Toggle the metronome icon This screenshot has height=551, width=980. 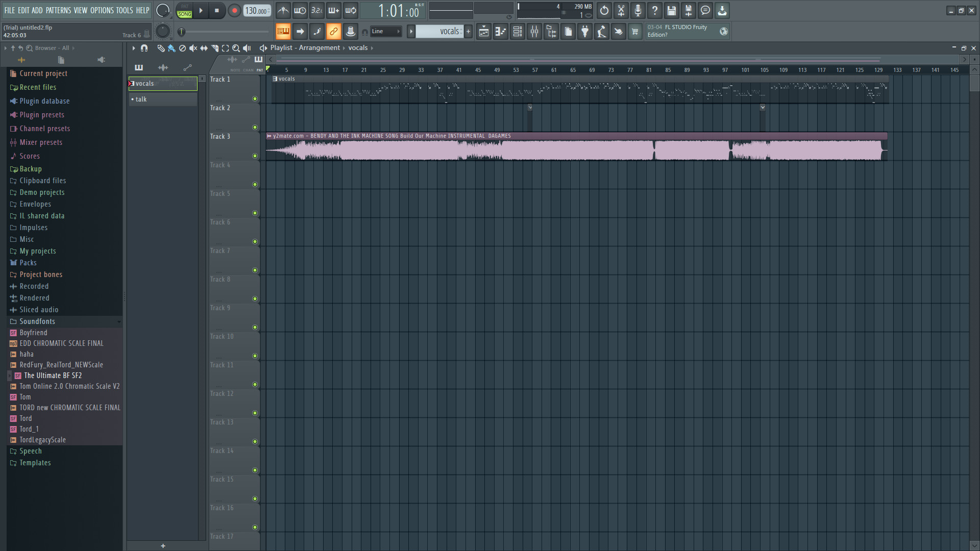coord(283,10)
